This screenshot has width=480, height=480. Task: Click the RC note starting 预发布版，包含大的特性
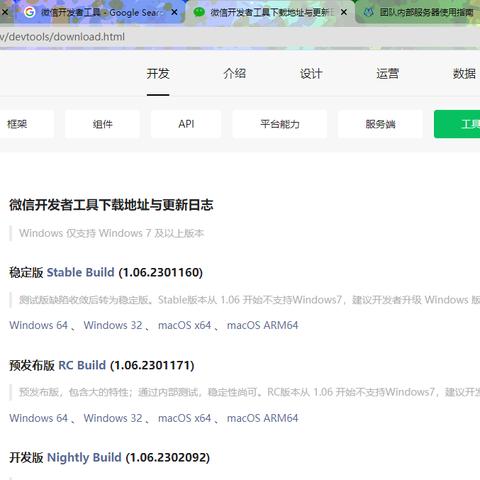(x=249, y=392)
